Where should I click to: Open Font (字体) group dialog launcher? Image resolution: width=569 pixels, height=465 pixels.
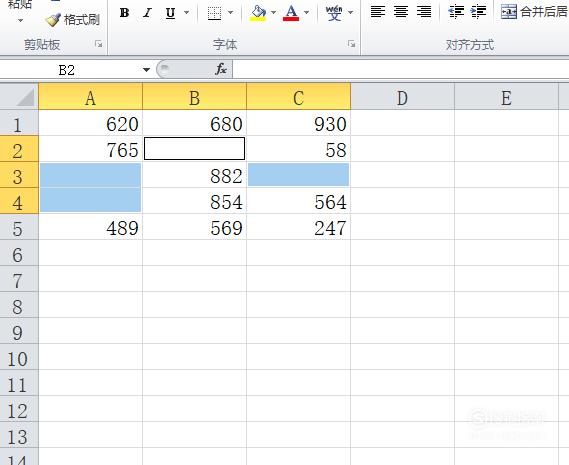pos(351,44)
